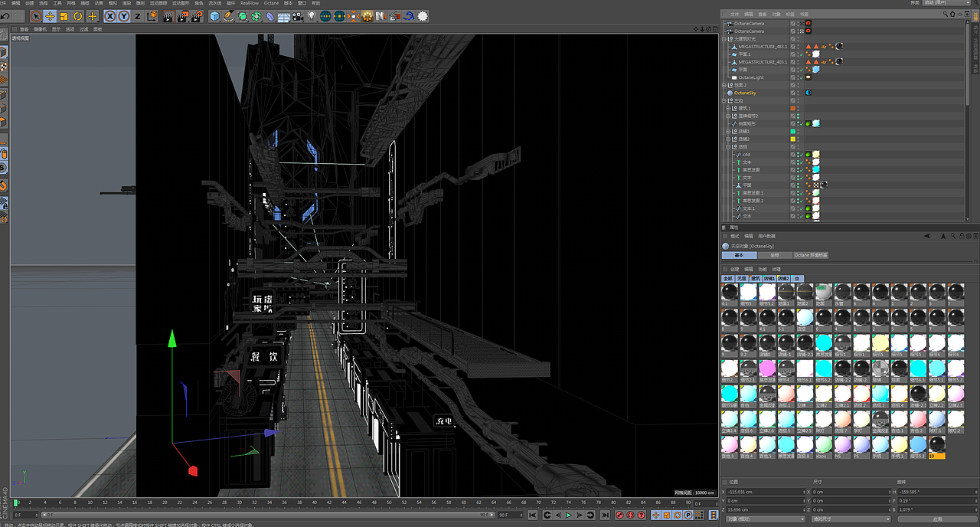Screen dimensions: 980x527
Task: Open the Octane menu in menu bar
Action: click(x=271, y=3)
